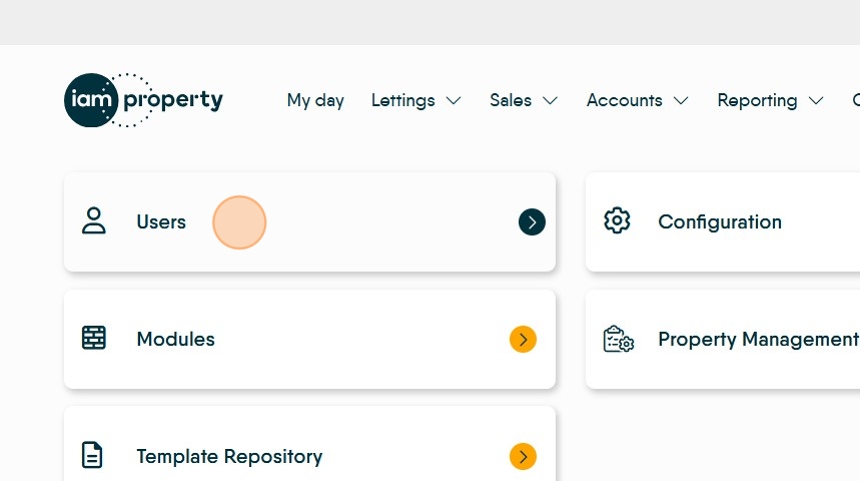Click the Template Repository document icon
860x481 pixels.
point(92,455)
